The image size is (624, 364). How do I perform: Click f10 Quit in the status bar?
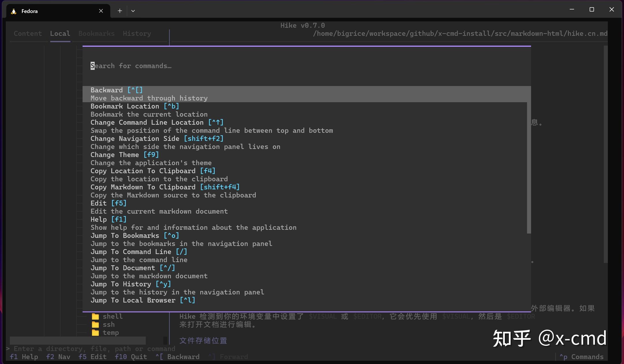pos(131,357)
